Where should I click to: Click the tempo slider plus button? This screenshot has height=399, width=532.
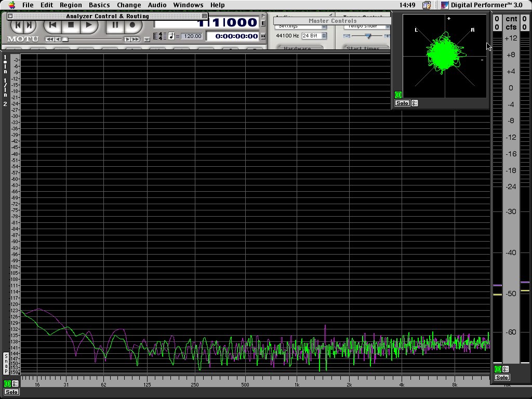pyautogui.click(x=387, y=36)
